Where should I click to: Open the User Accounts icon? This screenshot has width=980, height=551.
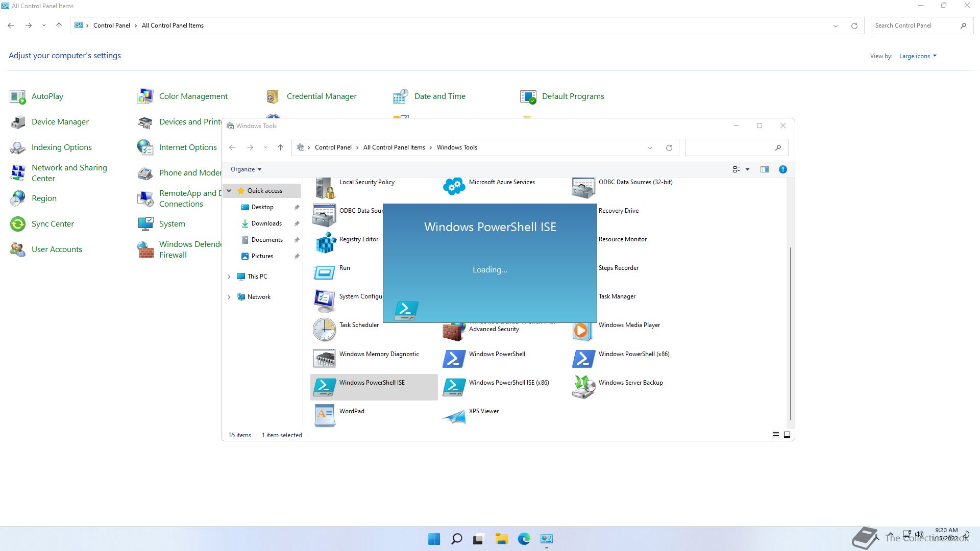point(17,249)
